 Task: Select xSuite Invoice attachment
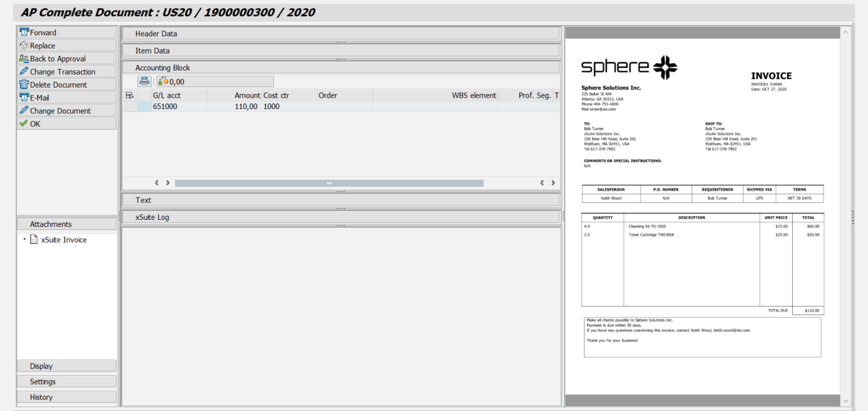coord(63,240)
